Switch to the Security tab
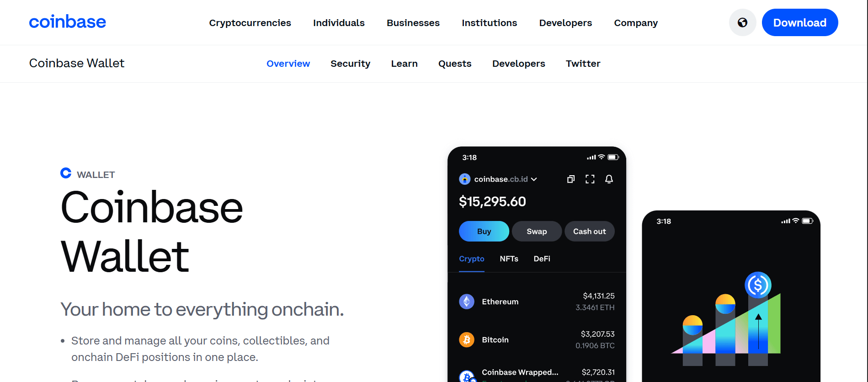Viewport: 868px width, 382px height. click(350, 64)
